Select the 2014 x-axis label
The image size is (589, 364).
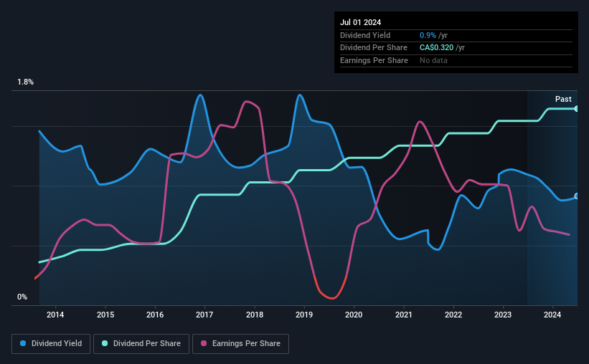[55, 315]
